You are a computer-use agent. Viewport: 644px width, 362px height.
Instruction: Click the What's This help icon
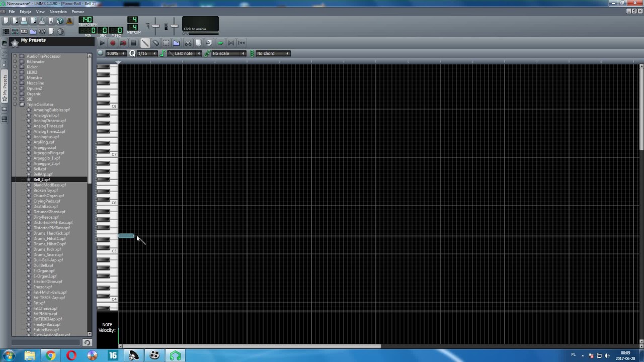click(x=60, y=21)
